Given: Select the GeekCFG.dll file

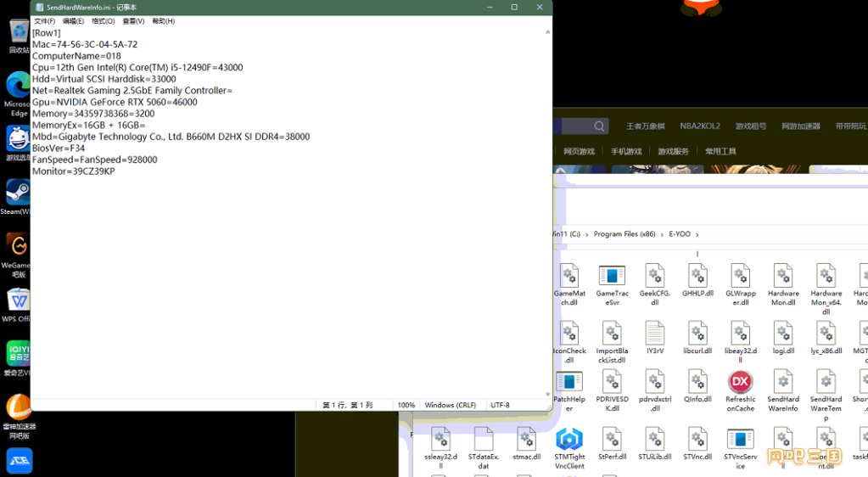Looking at the screenshot, I should (x=655, y=285).
